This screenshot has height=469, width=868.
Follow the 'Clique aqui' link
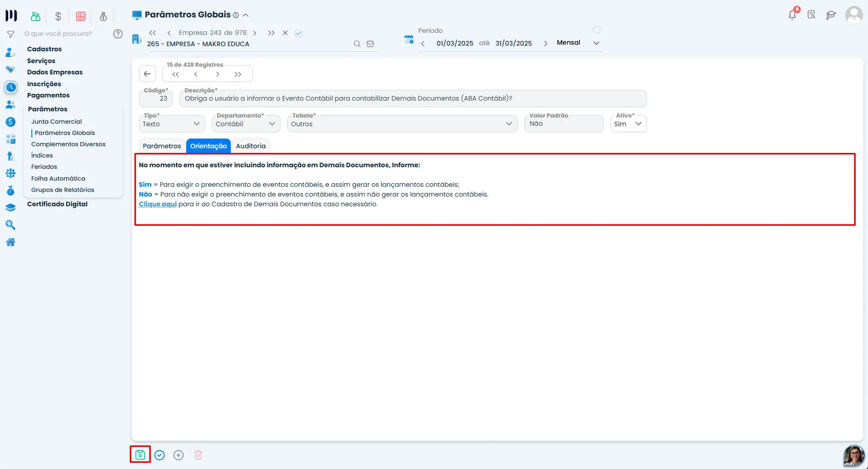point(157,204)
